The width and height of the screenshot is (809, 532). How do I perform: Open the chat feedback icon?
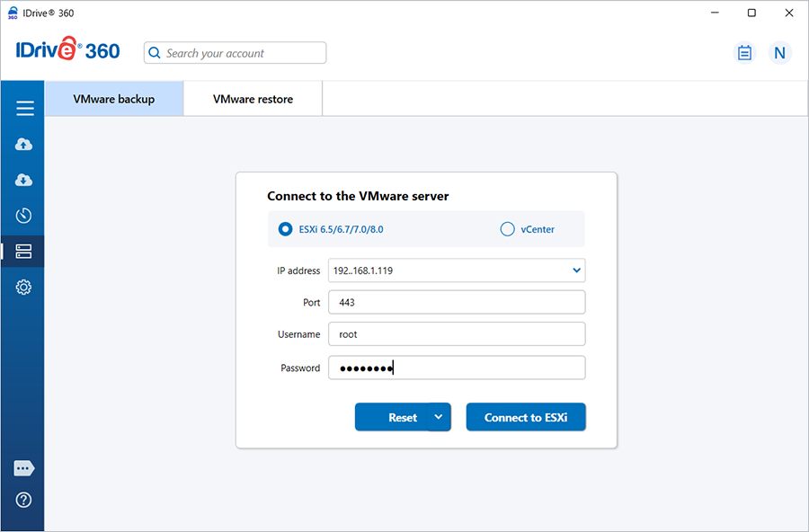tap(24, 468)
